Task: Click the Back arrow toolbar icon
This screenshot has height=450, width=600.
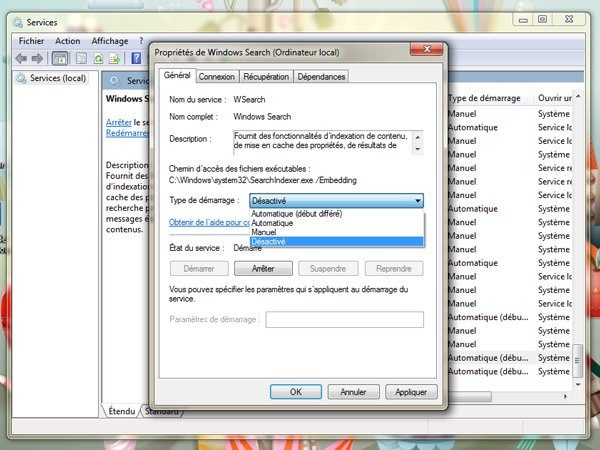Action: point(21,59)
